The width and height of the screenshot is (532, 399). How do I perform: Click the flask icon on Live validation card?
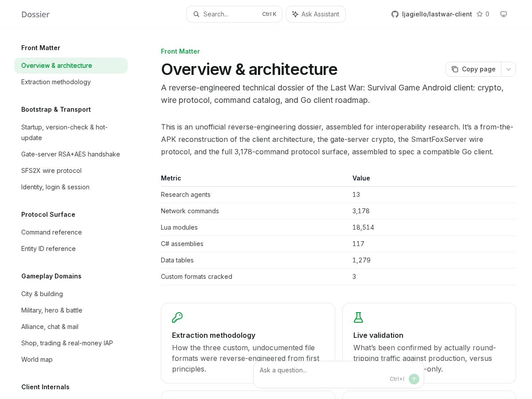coord(358,317)
